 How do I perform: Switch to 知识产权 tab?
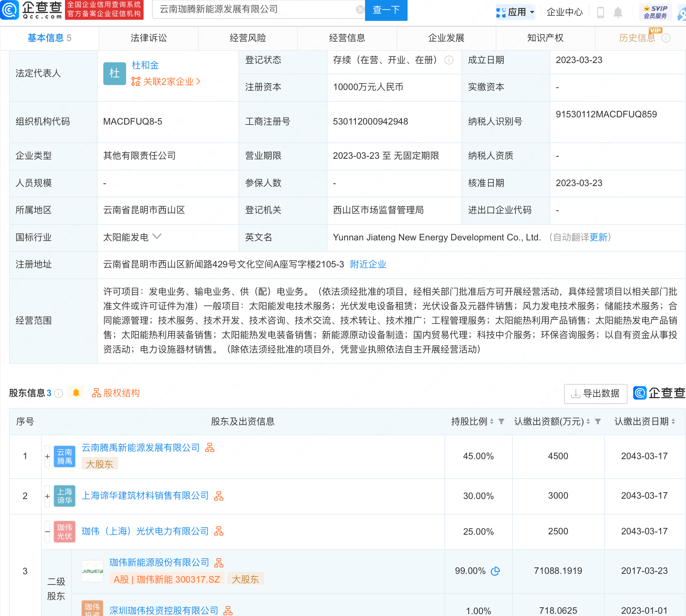545,38
